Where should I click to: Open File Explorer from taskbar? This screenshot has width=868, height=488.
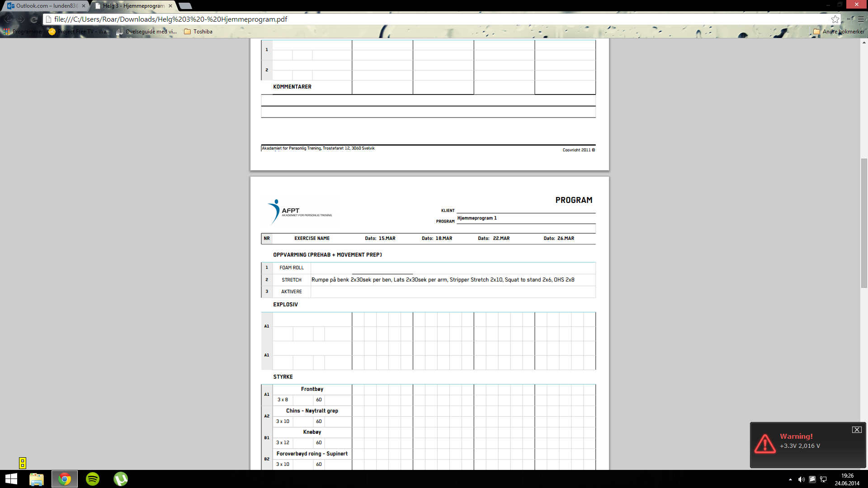coord(37,479)
